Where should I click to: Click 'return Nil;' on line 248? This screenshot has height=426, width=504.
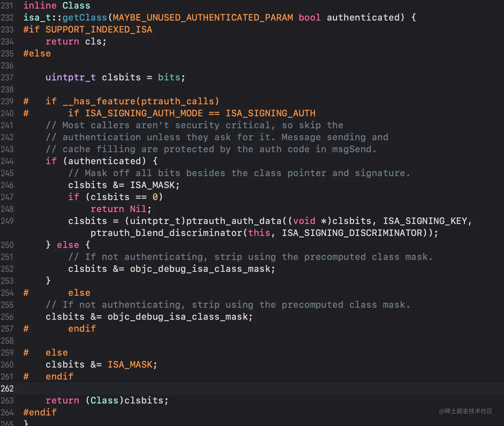(121, 209)
